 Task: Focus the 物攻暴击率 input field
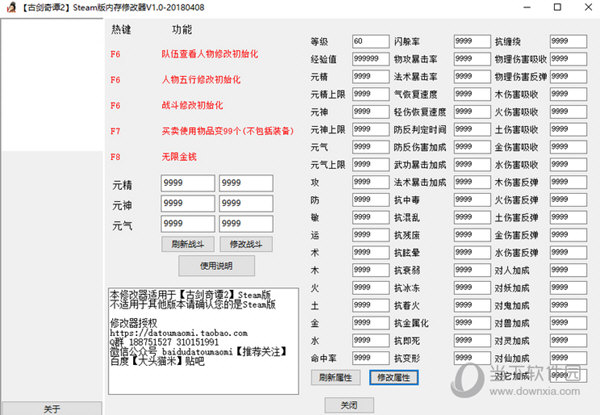[472, 59]
